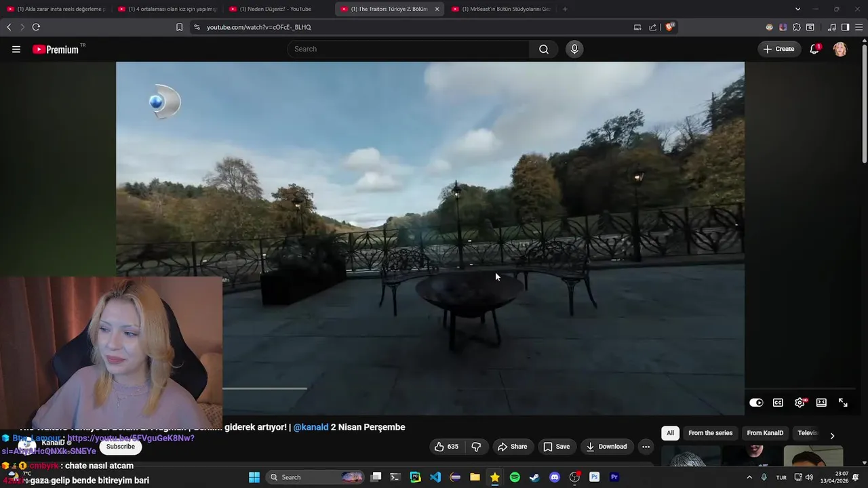Viewport: 868px width, 488px height.
Task: Open player settings gear
Action: 800,403
